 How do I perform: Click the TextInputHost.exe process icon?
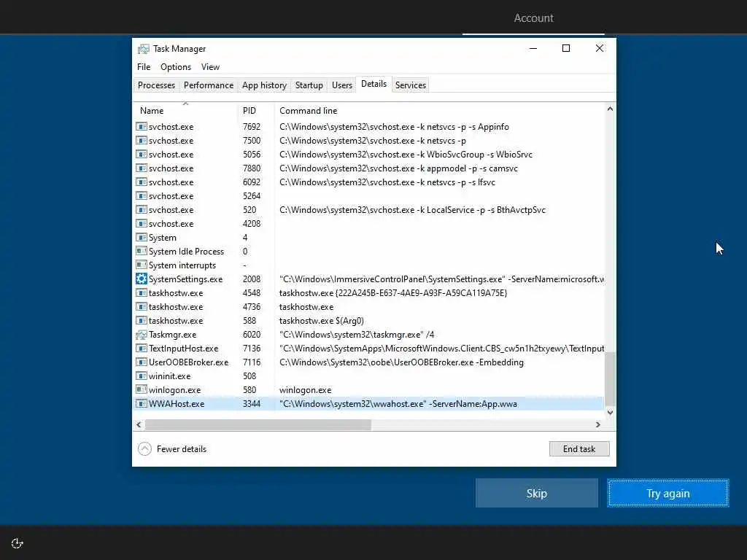point(142,349)
